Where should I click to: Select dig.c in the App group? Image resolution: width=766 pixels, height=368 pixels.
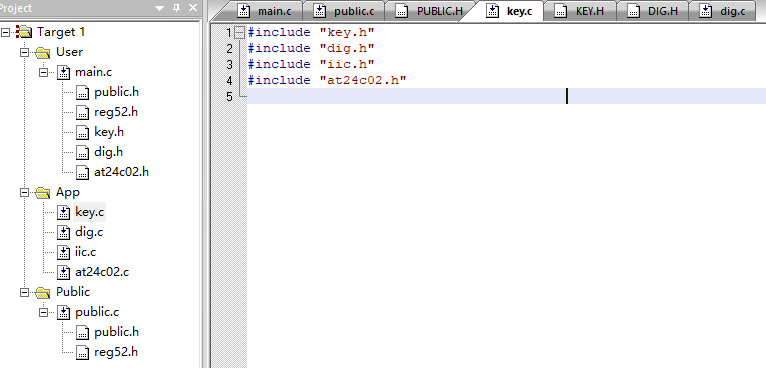[x=89, y=233]
